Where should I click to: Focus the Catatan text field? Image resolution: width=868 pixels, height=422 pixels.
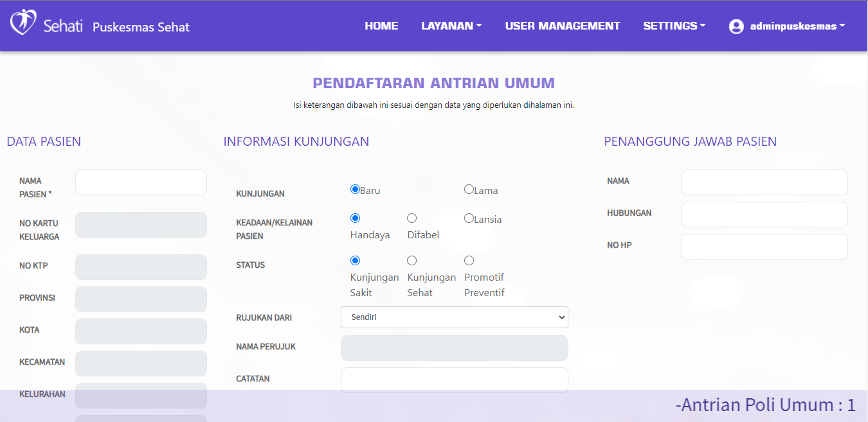(454, 380)
